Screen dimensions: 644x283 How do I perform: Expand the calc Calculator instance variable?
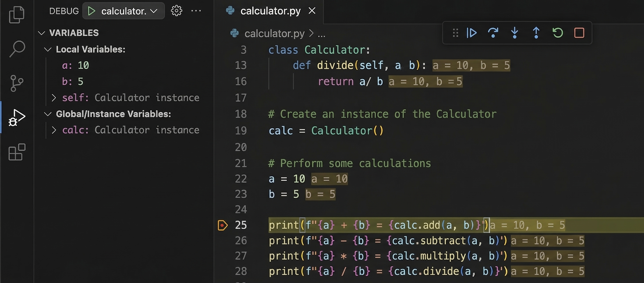tap(54, 130)
